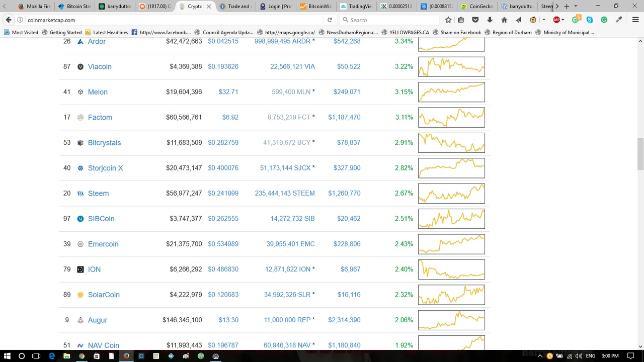Open the Pocket icon in toolbar

tap(475, 20)
